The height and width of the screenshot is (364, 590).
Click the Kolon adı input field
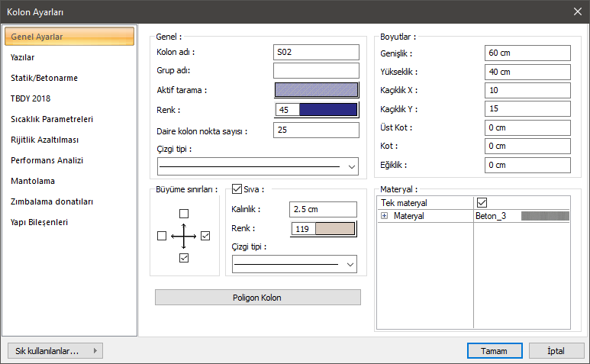pos(316,52)
